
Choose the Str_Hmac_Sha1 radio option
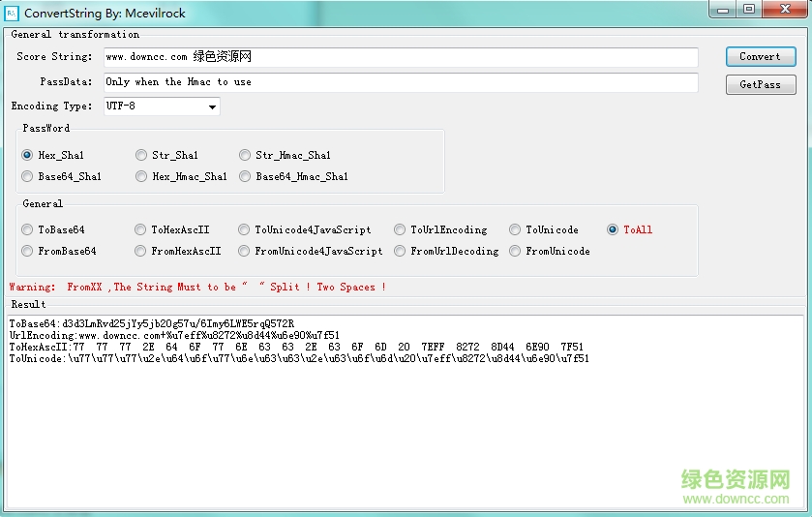click(x=246, y=155)
